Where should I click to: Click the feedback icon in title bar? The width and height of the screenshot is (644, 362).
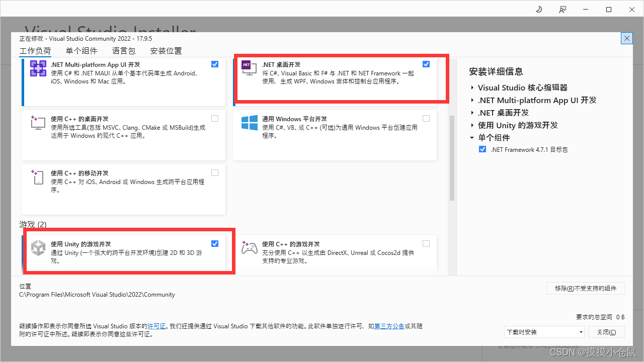point(562,9)
